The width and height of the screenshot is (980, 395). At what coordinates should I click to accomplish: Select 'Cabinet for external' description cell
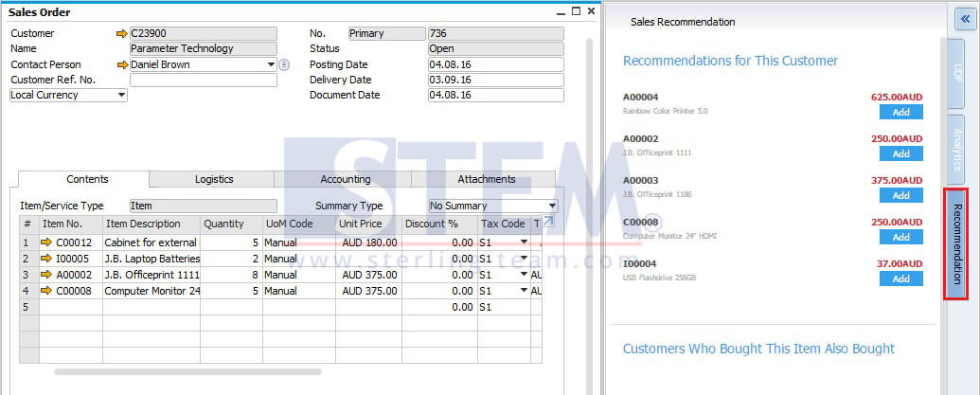click(x=151, y=242)
